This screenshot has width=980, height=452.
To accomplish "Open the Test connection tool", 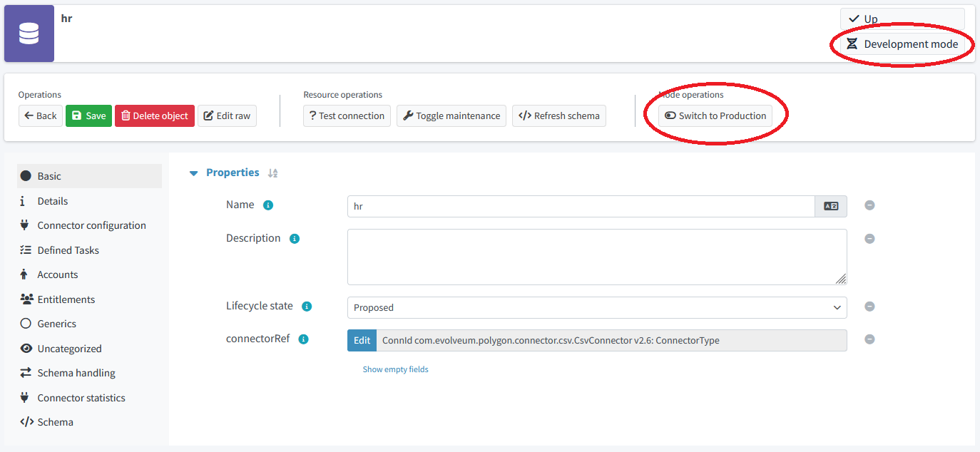I will [347, 115].
